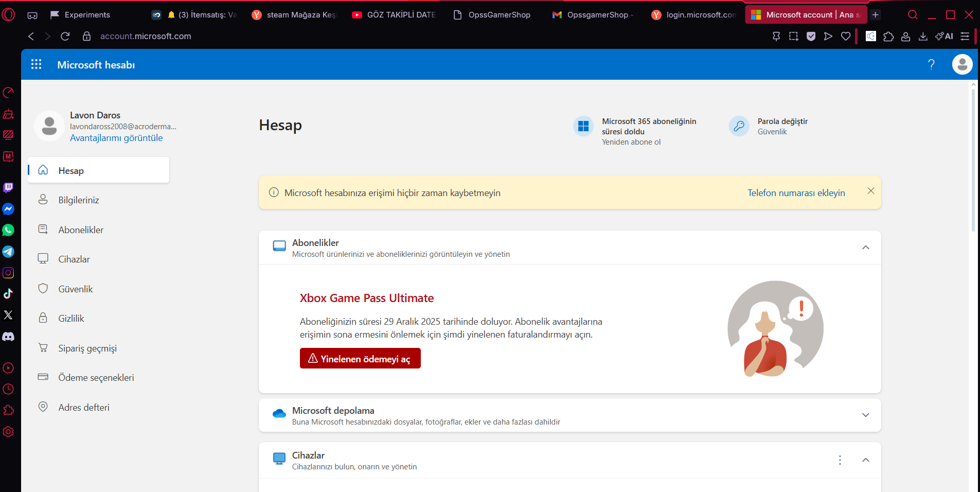
Task: Click the Lavon Daros profile picture
Action: tap(49, 126)
